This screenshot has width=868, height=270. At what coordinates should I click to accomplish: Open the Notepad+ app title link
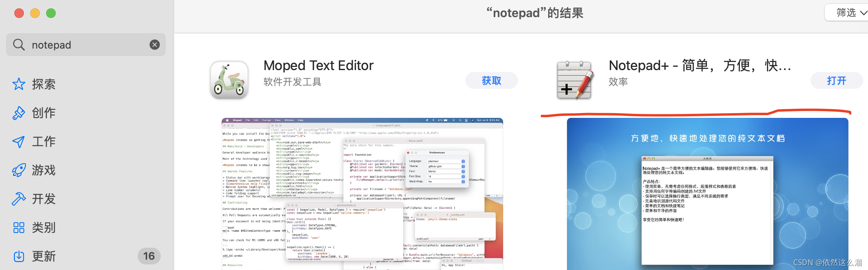pos(700,65)
